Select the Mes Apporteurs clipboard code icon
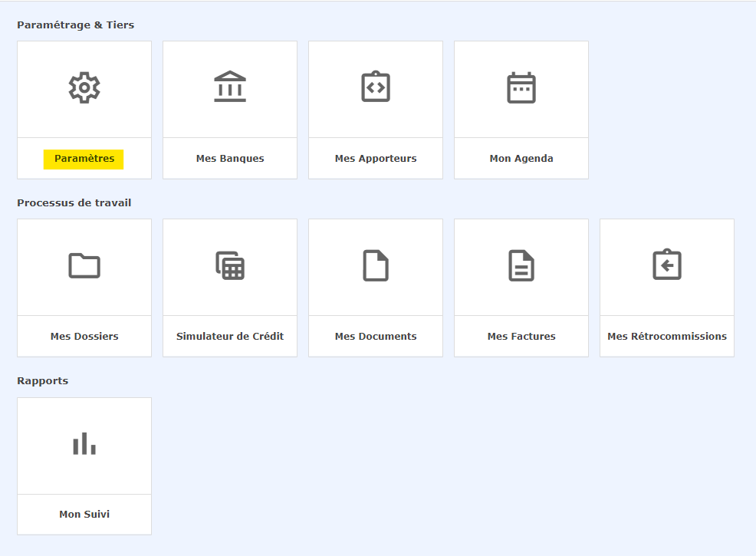This screenshot has height=556, width=756. point(376,87)
